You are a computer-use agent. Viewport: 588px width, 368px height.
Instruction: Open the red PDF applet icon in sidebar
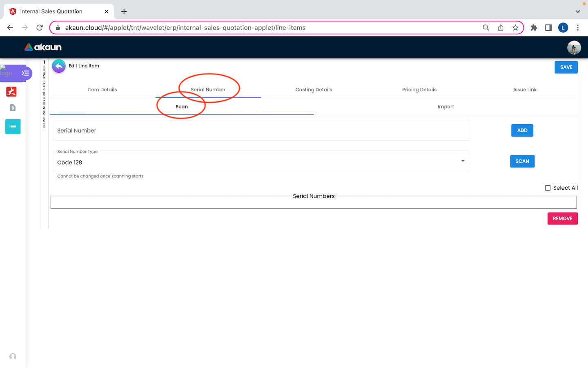click(x=11, y=92)
